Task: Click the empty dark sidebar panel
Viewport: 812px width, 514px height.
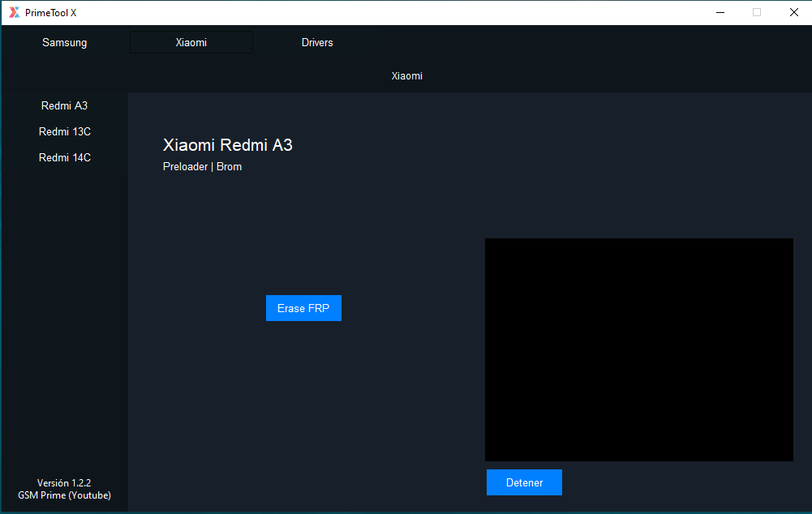Action: [x=64, y=324]
